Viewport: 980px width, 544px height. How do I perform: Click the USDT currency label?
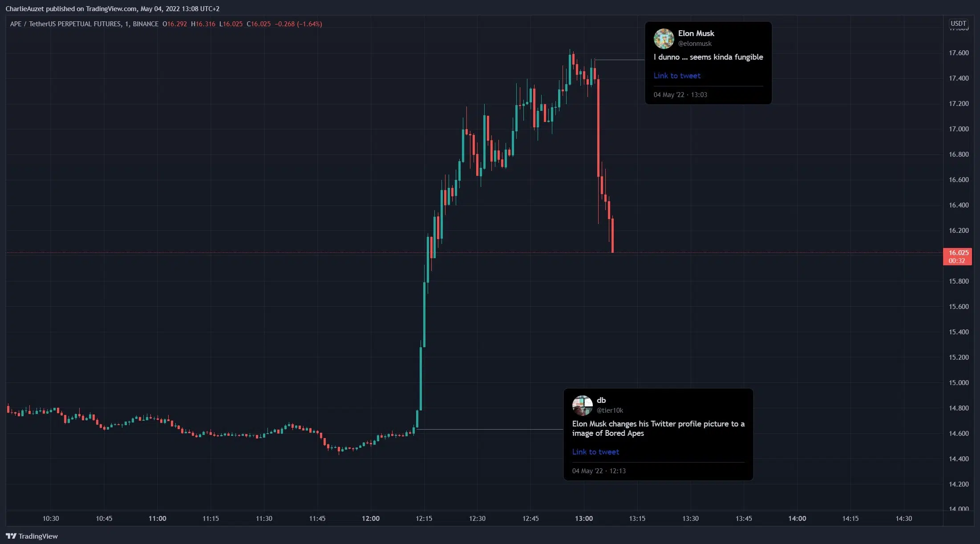coord(958,24)
